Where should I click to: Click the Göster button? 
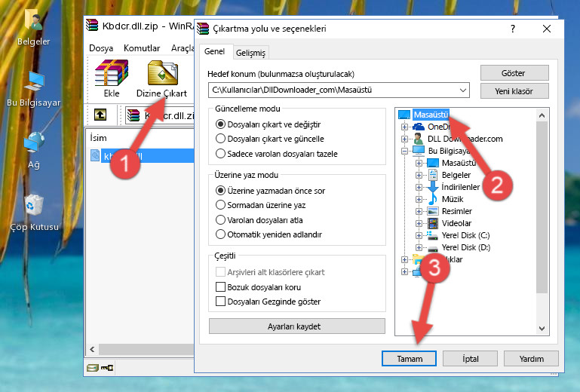pos(514,73)
